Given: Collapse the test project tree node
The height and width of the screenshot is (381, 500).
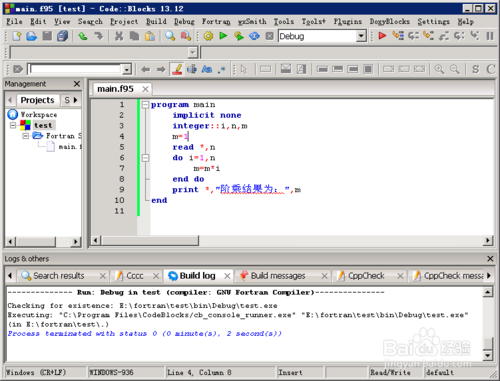Looking at the screenshot, I should pyautogui.click(x=13, y=125).
